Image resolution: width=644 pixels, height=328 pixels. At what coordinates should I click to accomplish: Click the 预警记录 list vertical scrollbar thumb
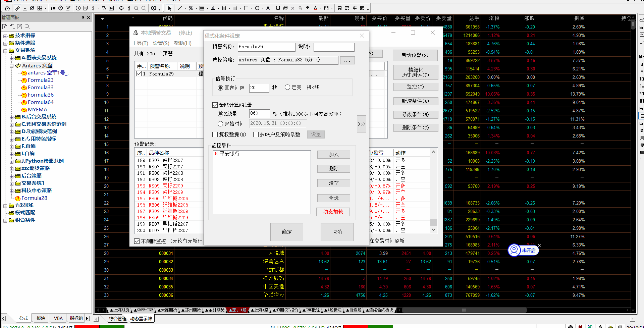point(433,222)
